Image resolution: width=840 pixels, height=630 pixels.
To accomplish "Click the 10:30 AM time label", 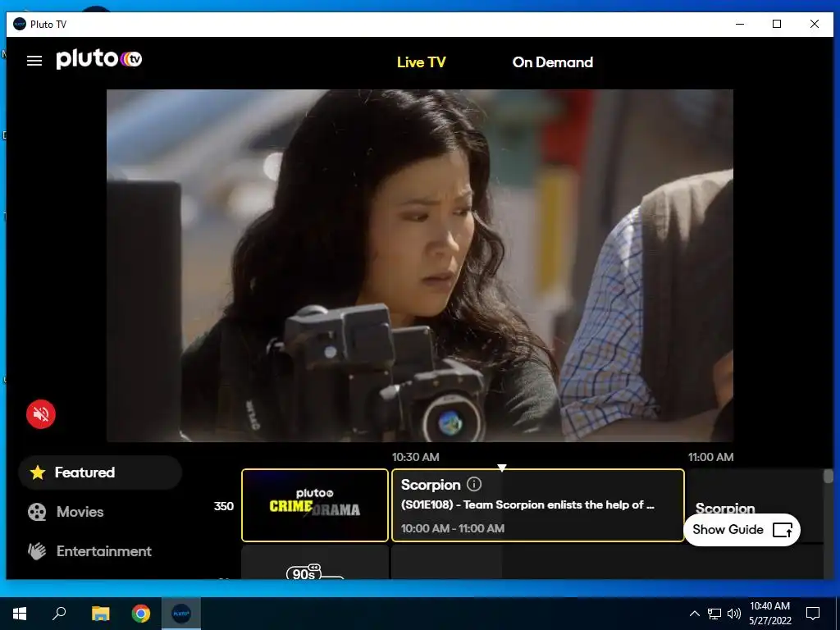I will tap(416, 457).
